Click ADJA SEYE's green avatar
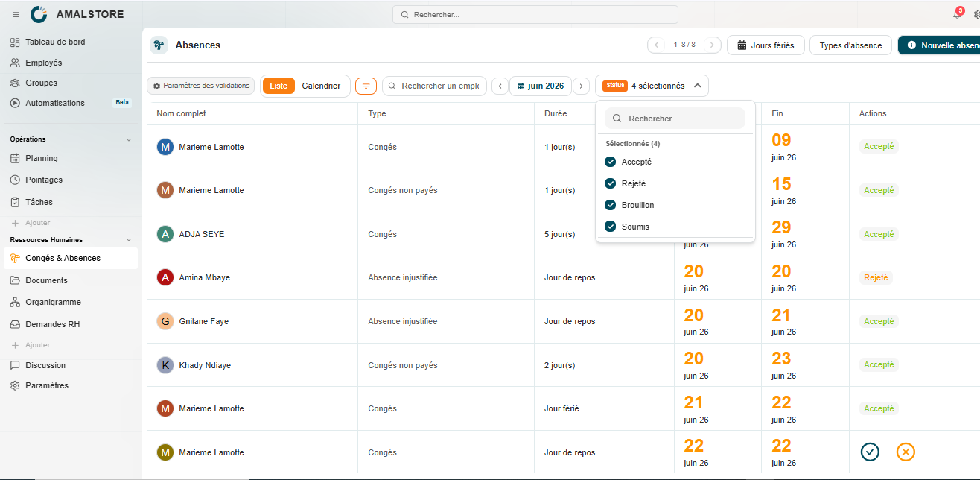Viewport: 980px width, 480px height. [165, 234]
